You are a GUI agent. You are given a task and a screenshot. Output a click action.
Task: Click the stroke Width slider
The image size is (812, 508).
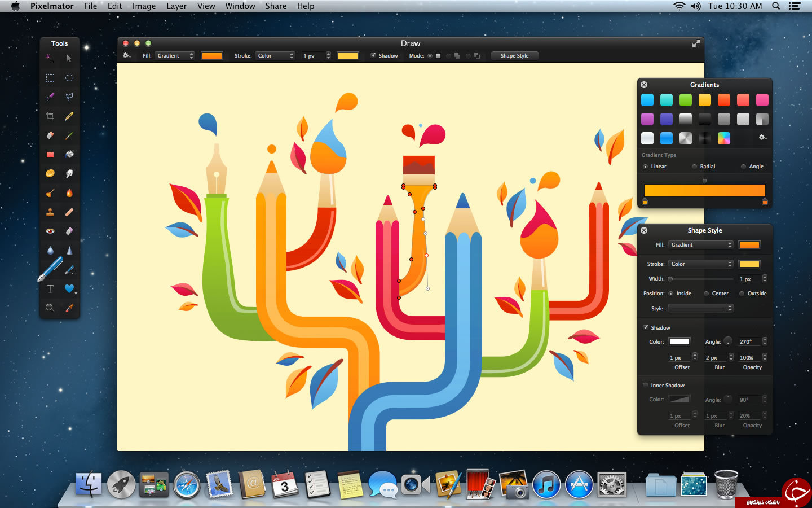click(701, 279)
